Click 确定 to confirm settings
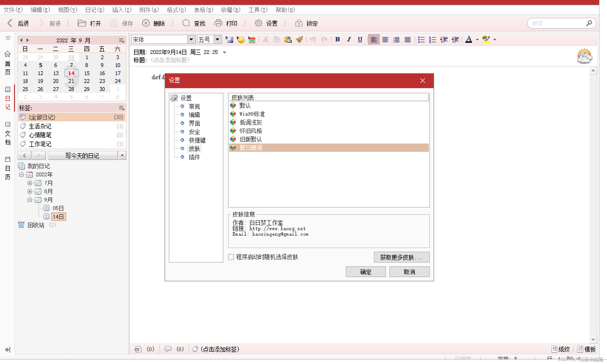 click(x=366, y=272)
